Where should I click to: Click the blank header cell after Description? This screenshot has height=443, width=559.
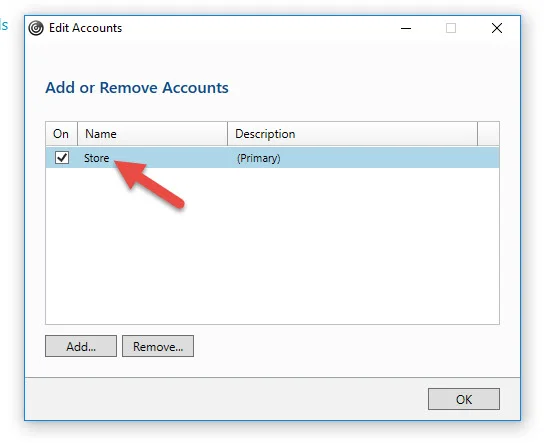(488, 134)
